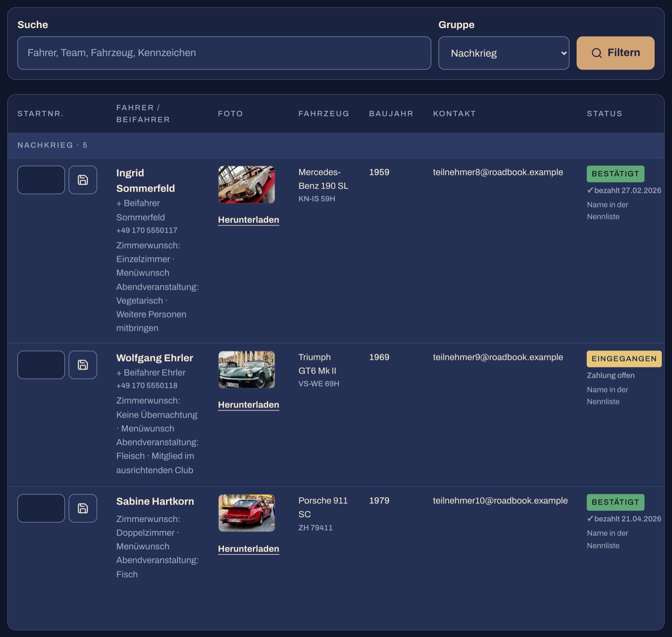Save start number for Ingrid Sommerfeld
Viewport: 672px width, 637px height.
(83, 180)
